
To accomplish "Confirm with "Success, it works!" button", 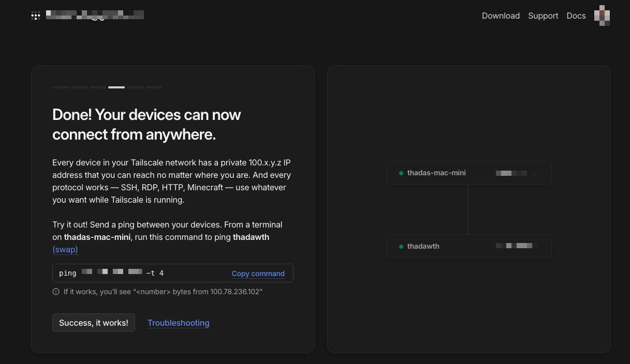I will [94, 323].
